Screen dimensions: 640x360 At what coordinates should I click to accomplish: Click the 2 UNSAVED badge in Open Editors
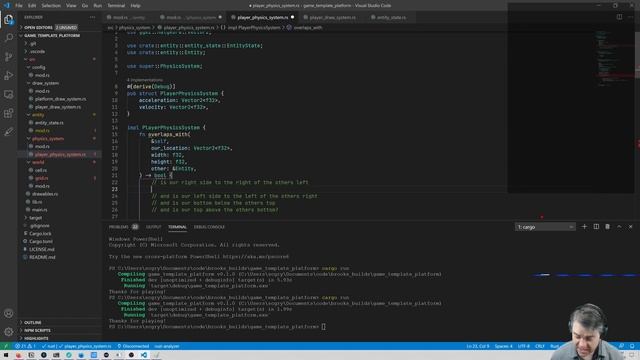66,27
